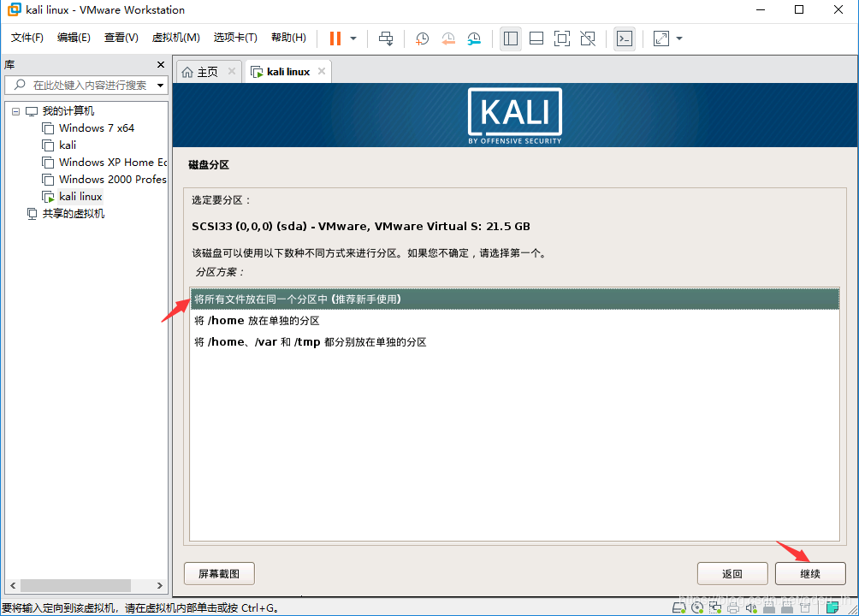Click the hard disk status icon
The height and width of the screenshot is (616, 859).
click(x=679, y=607)
